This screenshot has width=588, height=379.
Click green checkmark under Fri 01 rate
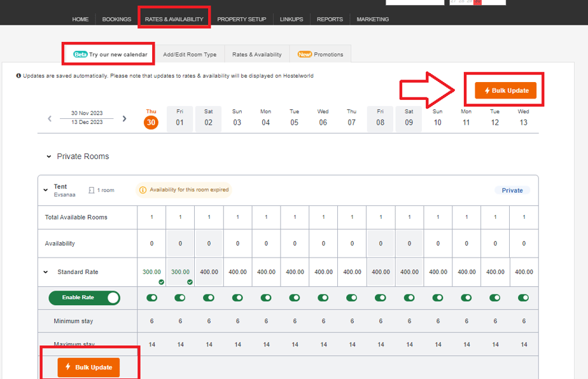coord(190,282)
